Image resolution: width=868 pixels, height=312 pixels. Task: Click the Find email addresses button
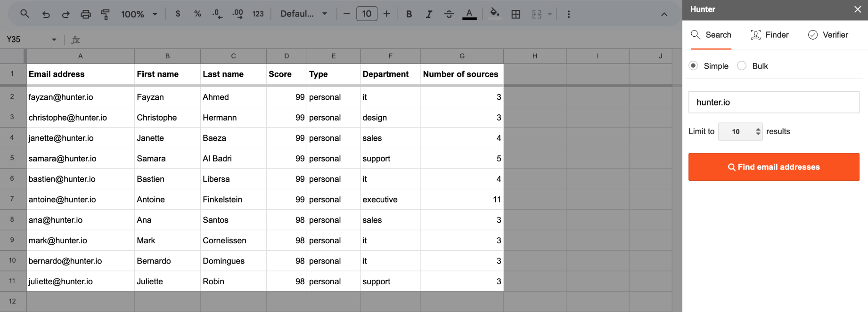(774, 167)
